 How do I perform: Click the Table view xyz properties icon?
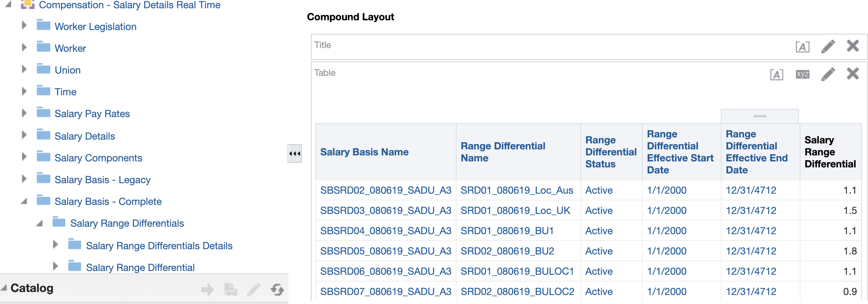point(802,74)
